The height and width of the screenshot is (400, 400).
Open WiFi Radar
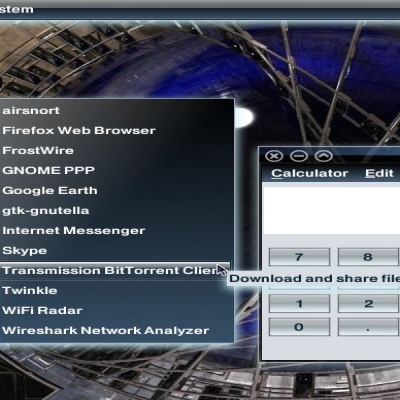(116, 310)
